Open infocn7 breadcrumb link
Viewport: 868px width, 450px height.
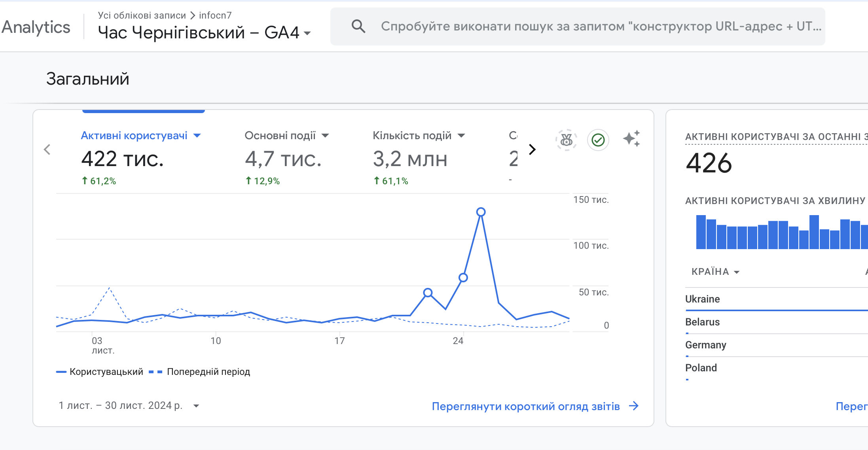215,15
